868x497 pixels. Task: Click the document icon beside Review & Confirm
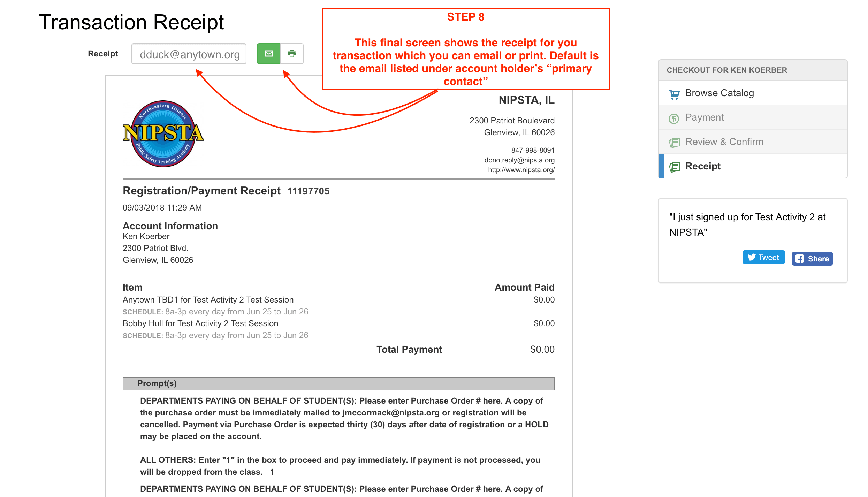[x=674, y=143]
